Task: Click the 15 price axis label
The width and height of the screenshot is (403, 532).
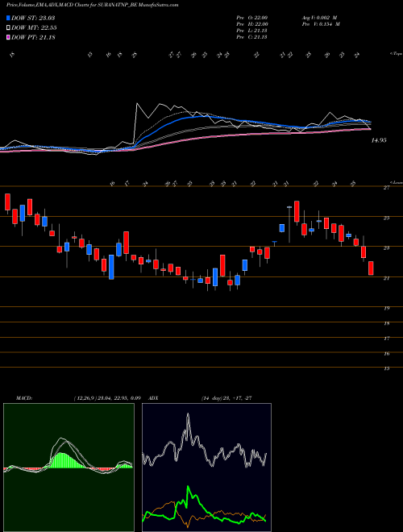Action: coord(386,368)
